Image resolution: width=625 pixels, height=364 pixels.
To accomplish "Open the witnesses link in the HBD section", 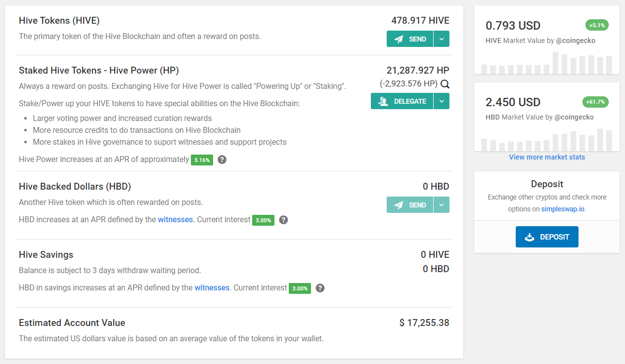I will pos(176,219).
